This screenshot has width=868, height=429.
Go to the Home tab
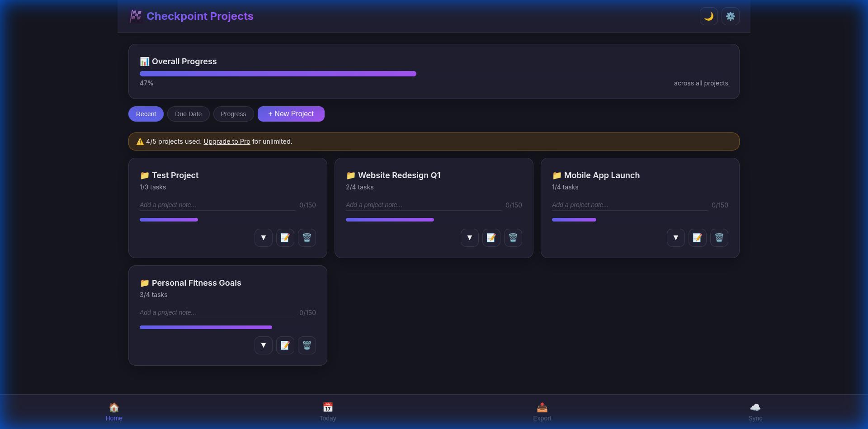(114, 412)
